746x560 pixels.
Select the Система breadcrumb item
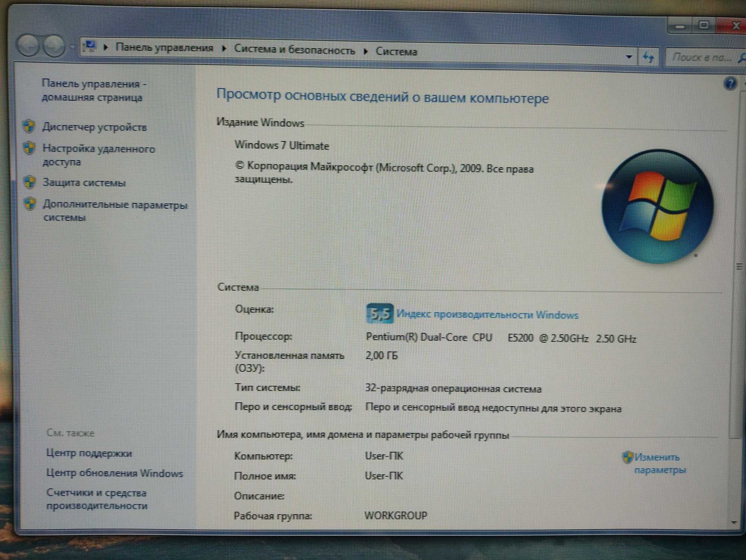396,51
